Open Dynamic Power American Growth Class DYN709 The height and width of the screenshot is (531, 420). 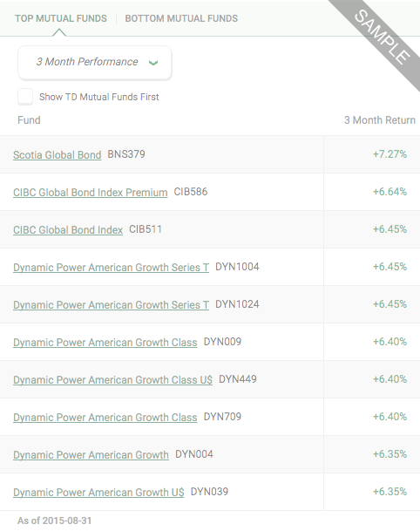click(105, 418)
